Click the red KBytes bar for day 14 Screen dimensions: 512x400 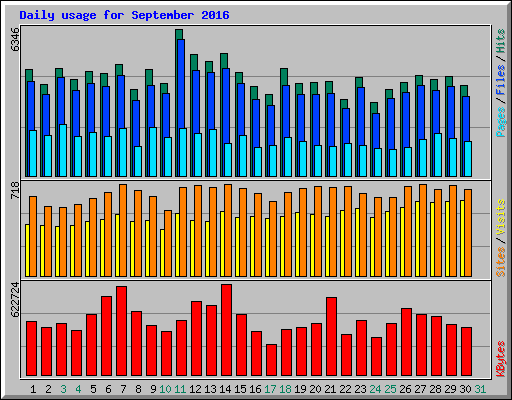pyautogui.click(x=226, y=330)
